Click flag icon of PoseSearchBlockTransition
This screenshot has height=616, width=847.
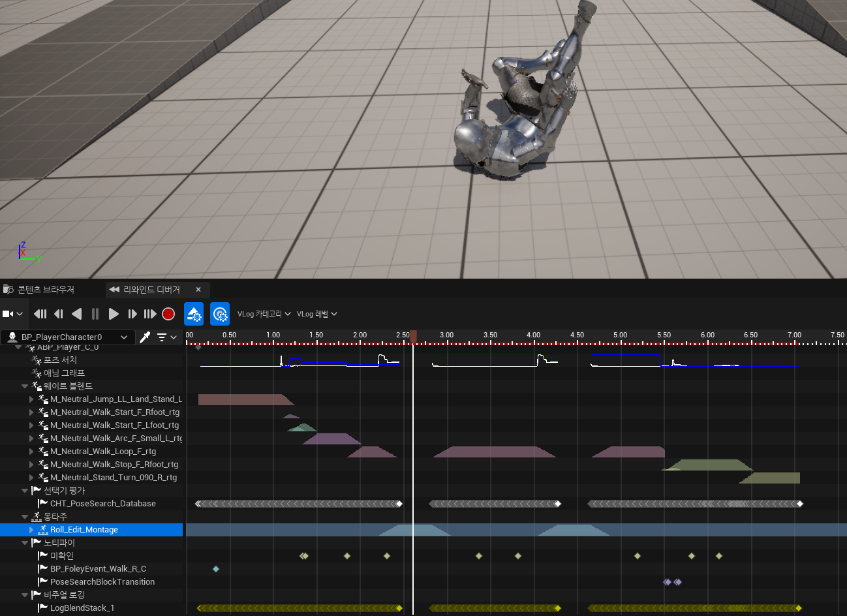(43, 581)
